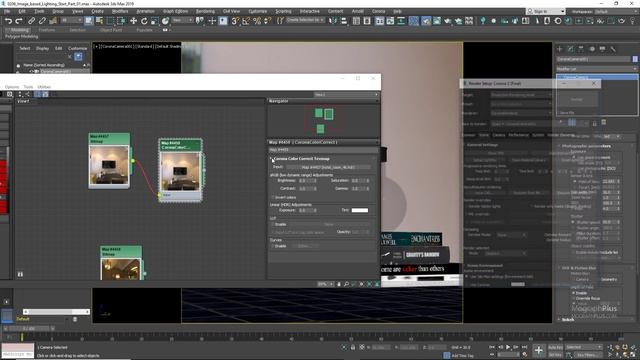Select the lower Map Bitmap node thumbnail
The width and height of the screenshot is (640, 360).
coord(121,269)
